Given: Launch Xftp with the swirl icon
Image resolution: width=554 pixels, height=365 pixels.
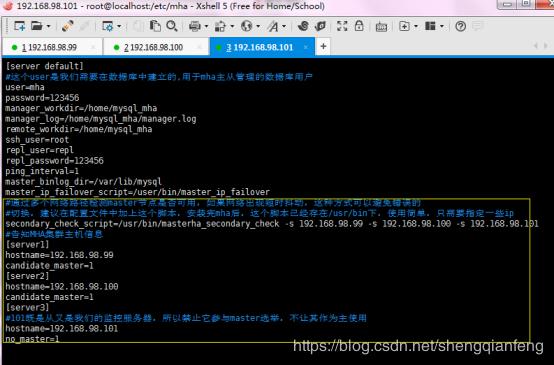Looking at the screenshot, I should tap(303, 26).
